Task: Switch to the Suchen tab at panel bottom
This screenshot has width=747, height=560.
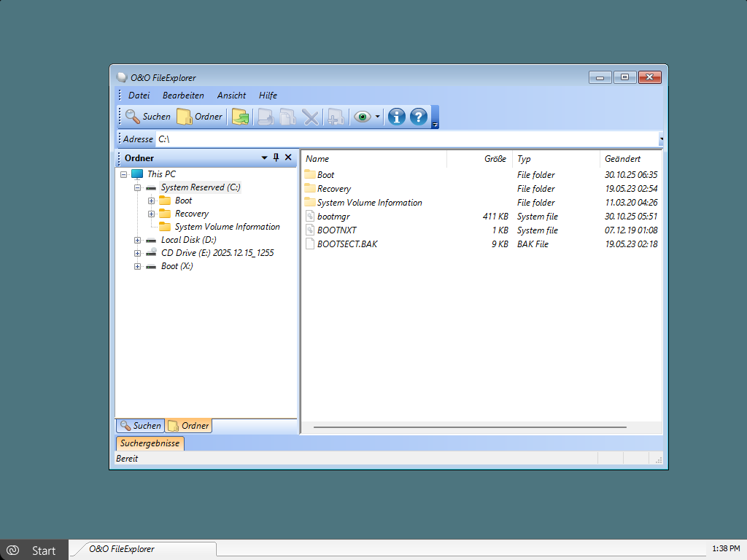Action: point(140,426)
